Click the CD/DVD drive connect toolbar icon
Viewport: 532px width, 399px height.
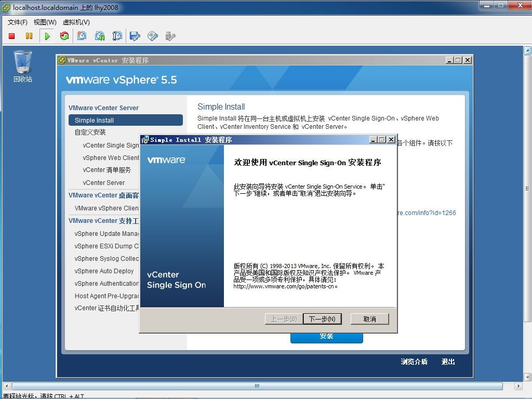153,36
